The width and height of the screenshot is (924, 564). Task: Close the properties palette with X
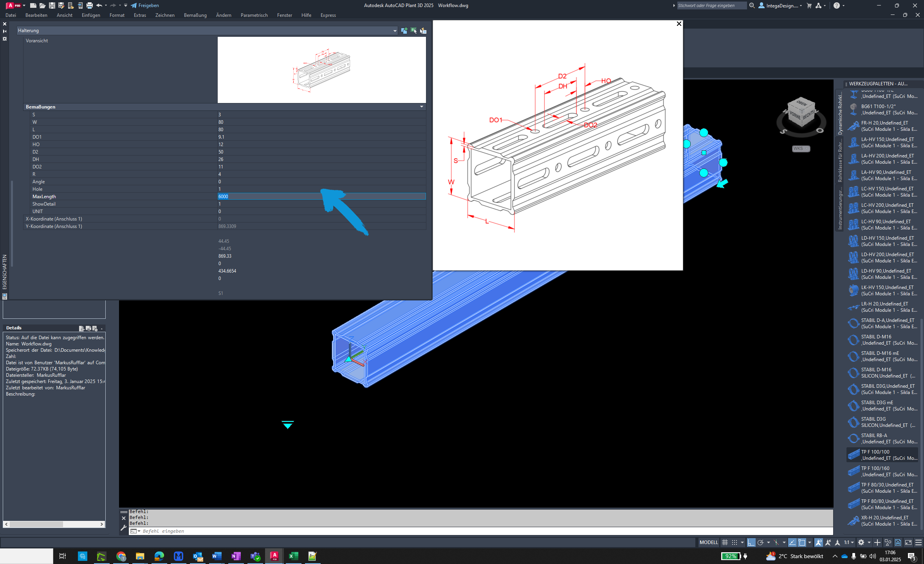click(5, 24)
